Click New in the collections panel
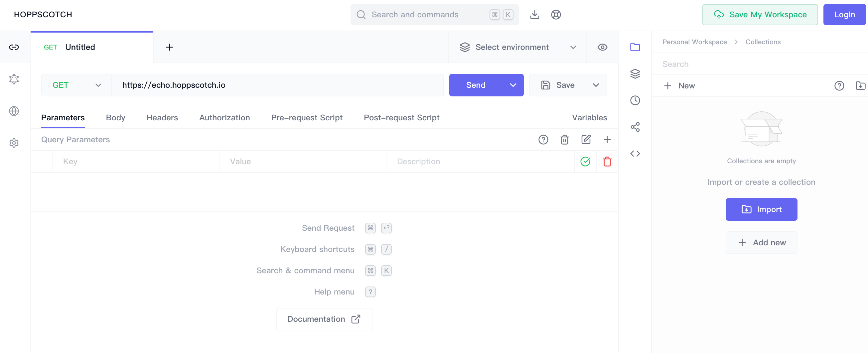The image size is (868, 353). [679, 86]
